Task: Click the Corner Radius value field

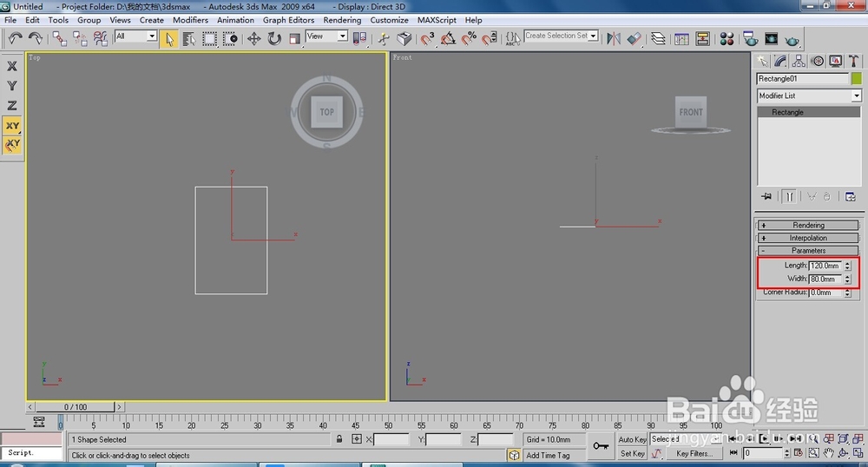Action: tap(825, 293)
